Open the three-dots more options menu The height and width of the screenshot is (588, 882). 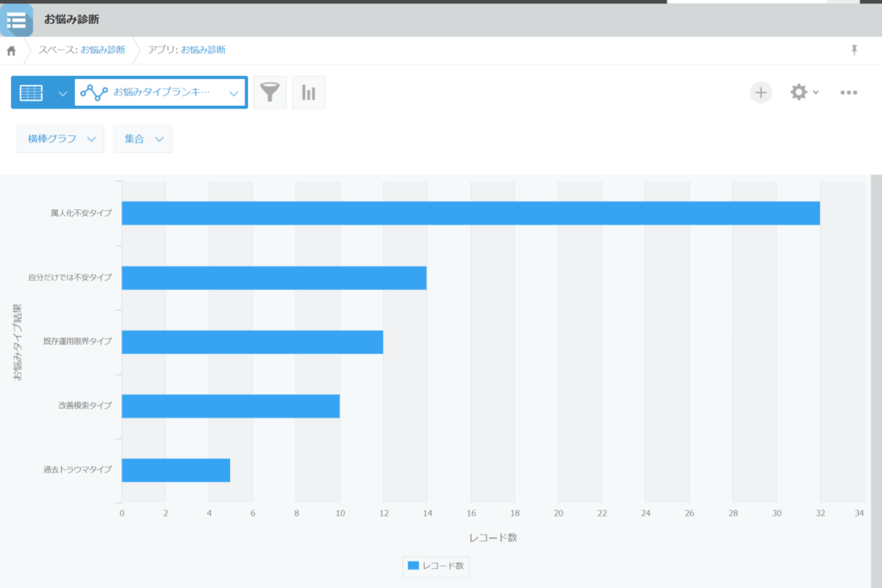(x=848, y=92)
